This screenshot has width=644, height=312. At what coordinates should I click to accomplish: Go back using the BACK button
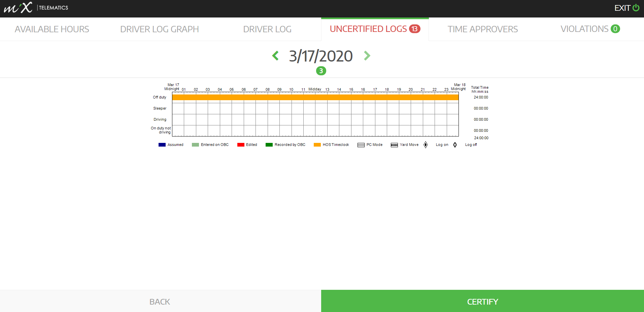pyautogui.click(x=160, y=301)
